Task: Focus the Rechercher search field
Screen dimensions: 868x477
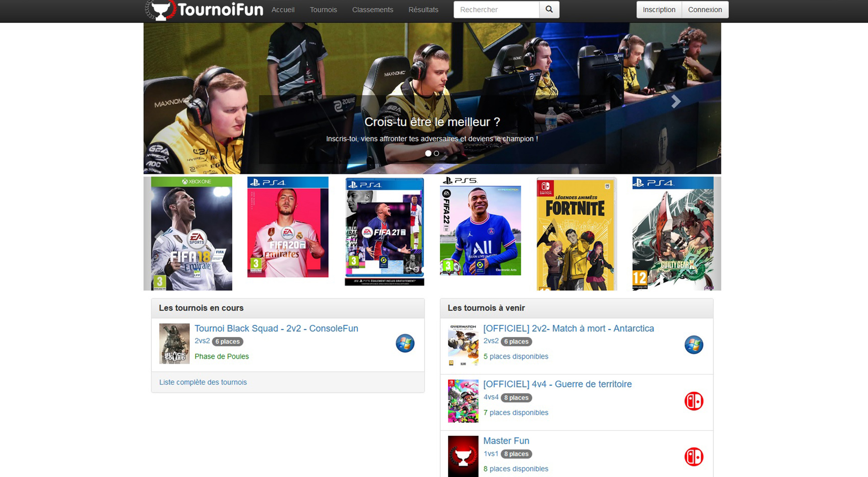Action: click(496, 9)
